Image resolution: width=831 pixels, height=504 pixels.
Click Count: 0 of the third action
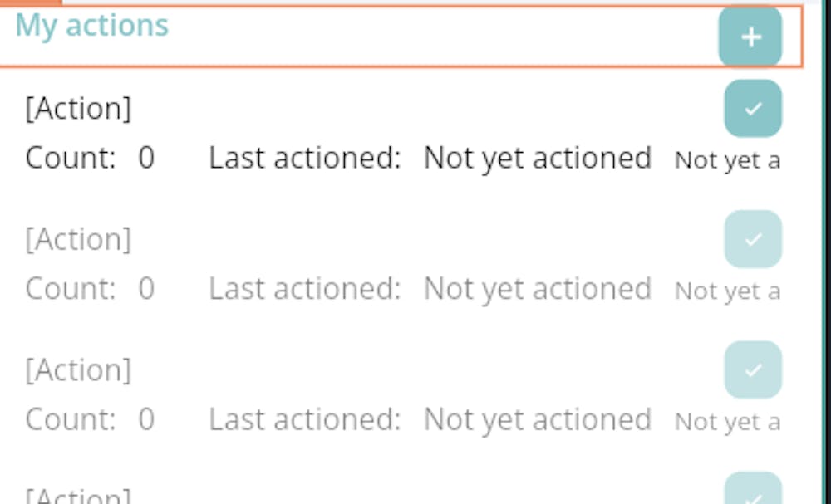tap(90, 419)
